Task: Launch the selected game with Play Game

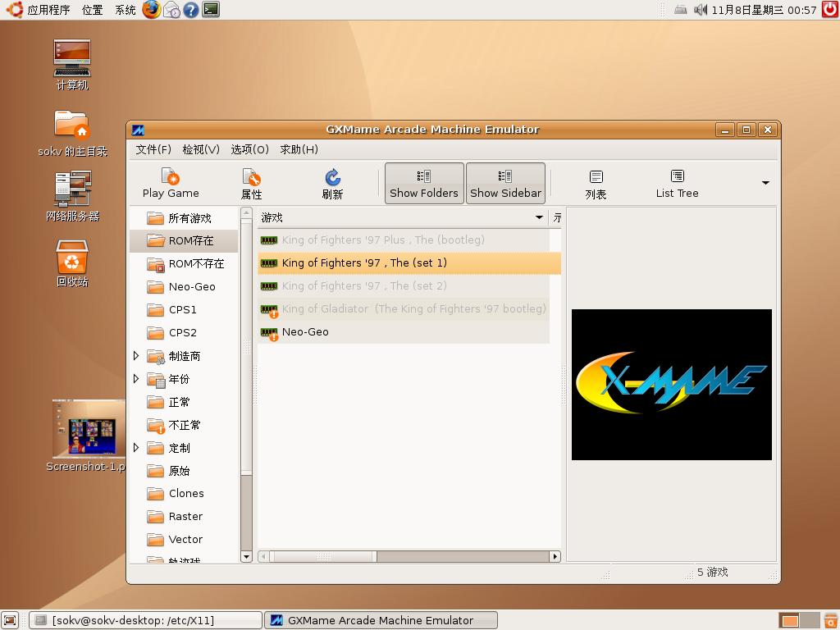Action: 171,183
